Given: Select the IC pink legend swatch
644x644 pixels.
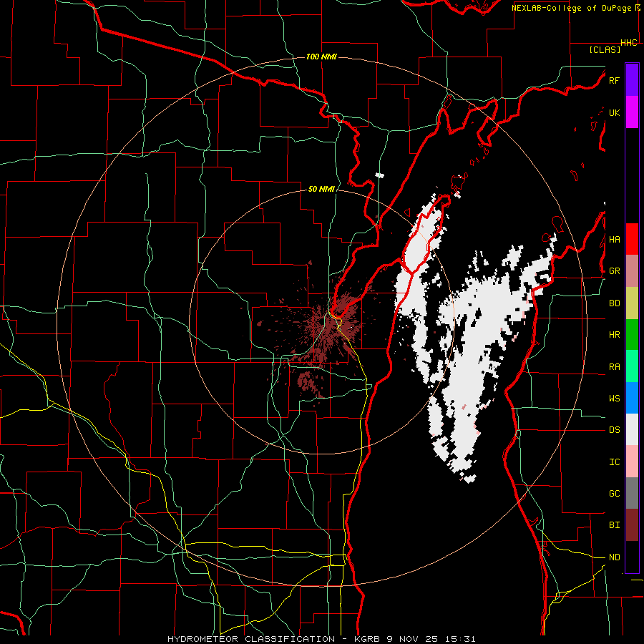Looking at the screenshot, I should (632, 462).
